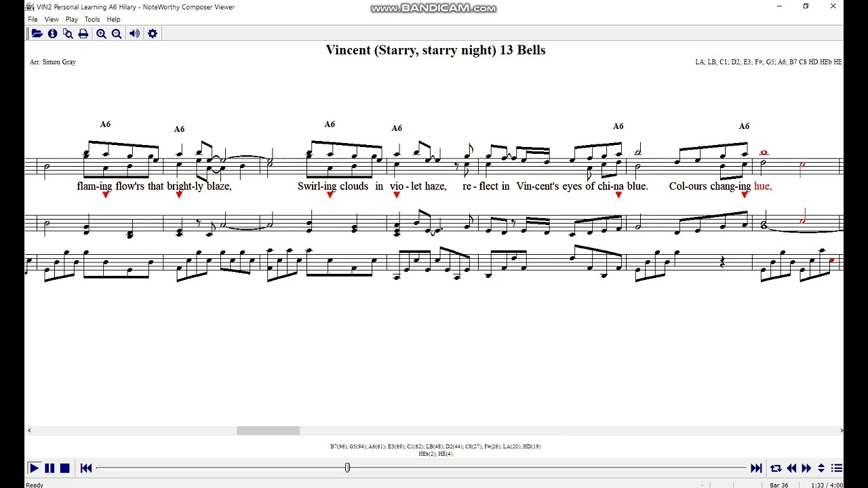The image size is (868, 488).
Task: Open the Play menu
Action: tap(72, 20)
